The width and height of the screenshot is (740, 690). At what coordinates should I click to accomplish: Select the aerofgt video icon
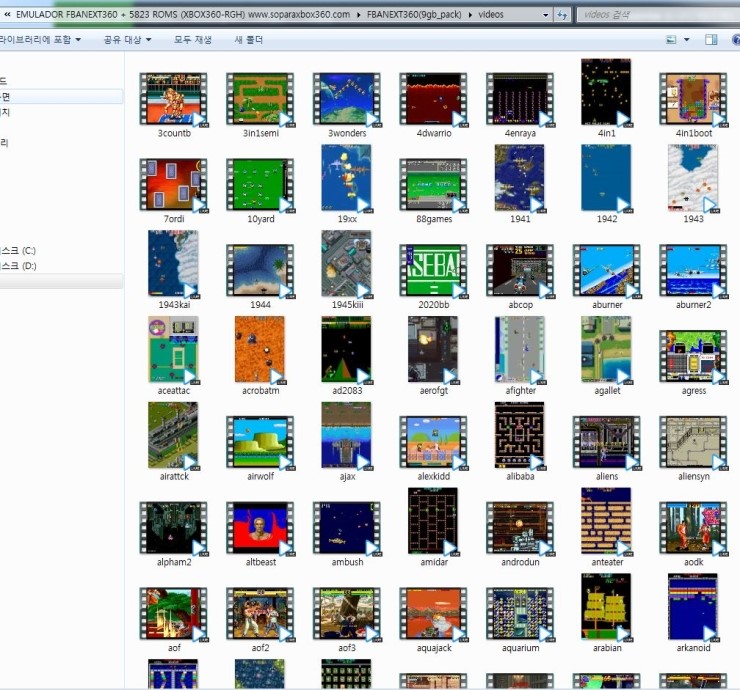coord(433,350)
